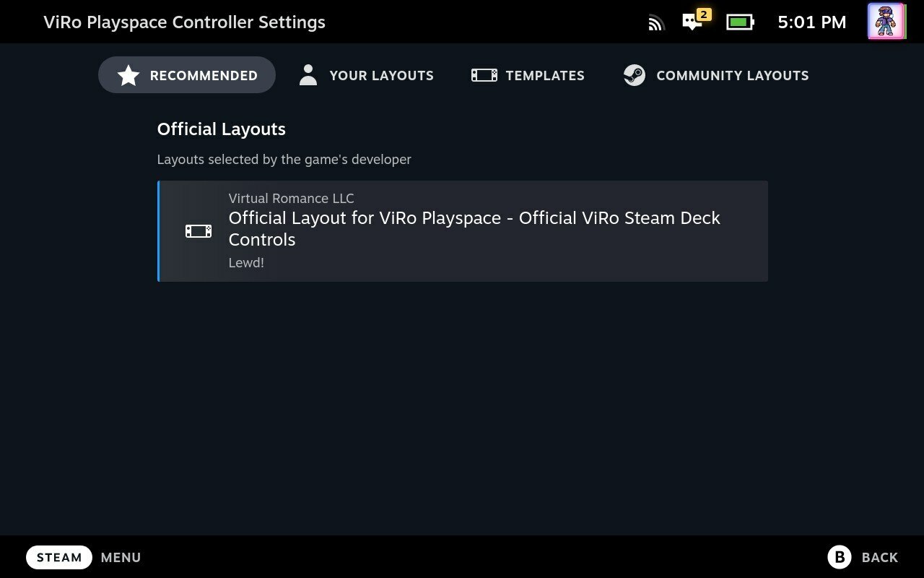Check the battery level indicator icon
The height and width of the screenshot is (578, 924).
pos(739,22)
